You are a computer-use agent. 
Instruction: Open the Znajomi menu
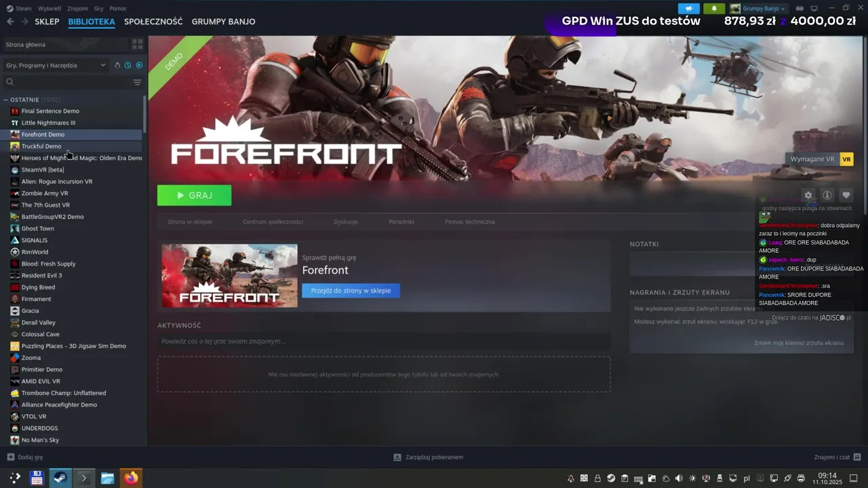77,8
